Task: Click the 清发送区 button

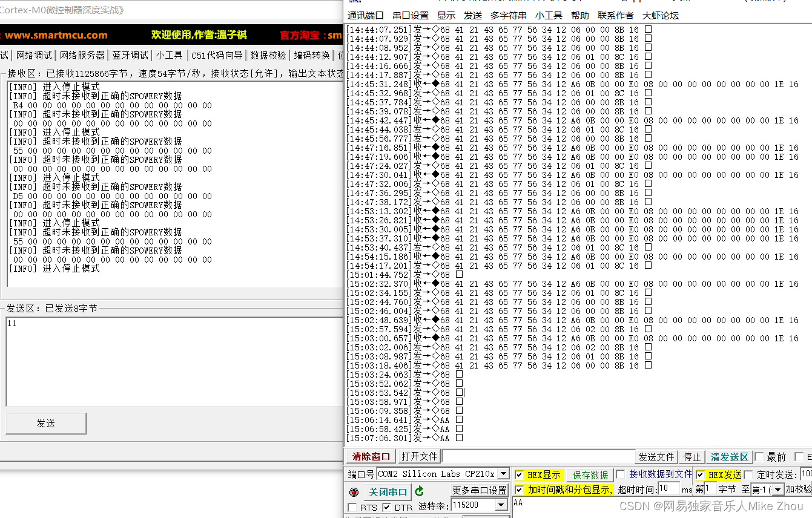Action: click(730, 457)
